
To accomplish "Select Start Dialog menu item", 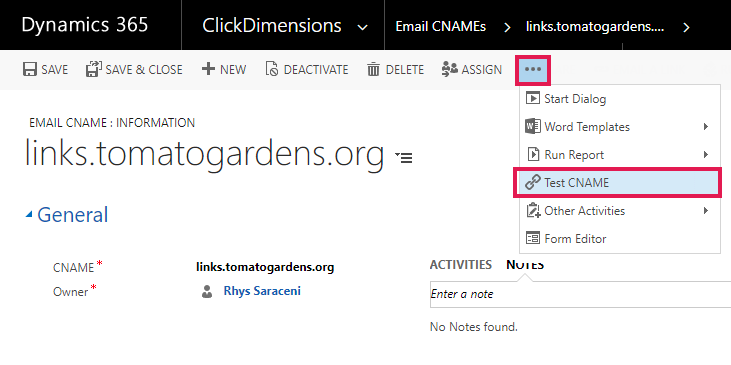I will coord(620,99).
